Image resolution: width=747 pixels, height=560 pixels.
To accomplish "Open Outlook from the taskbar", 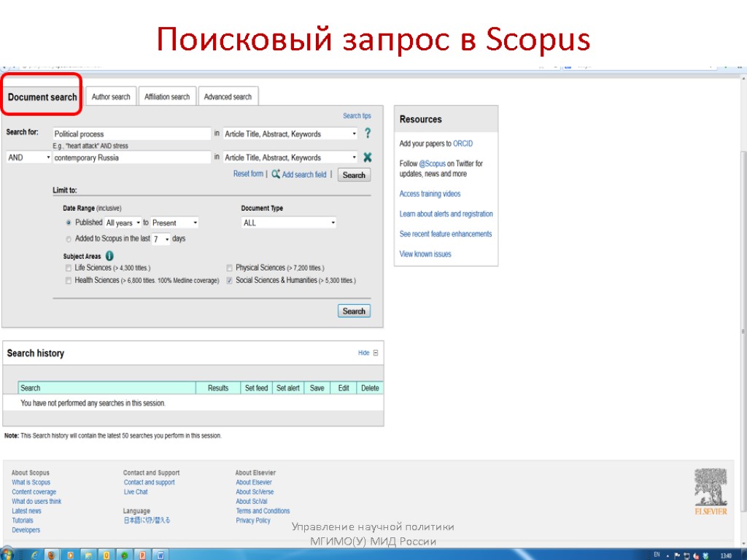I will (107, 555).
